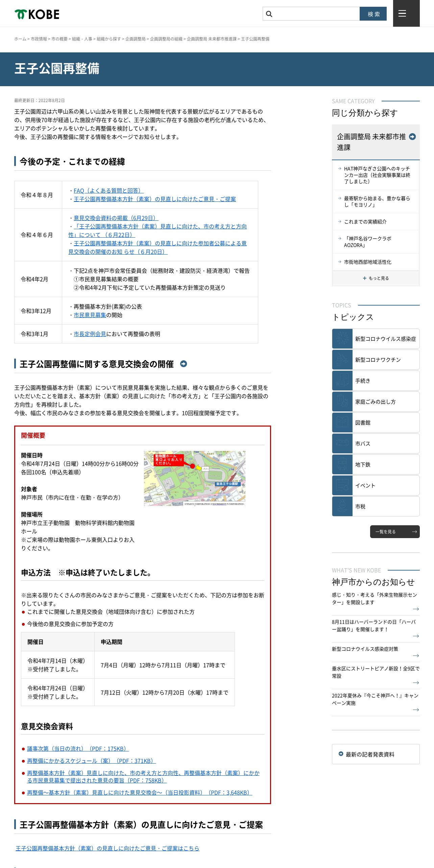434x868 pixels.
Task: Click arrow icon beside 意見交換会の開催 heading
Action: tap(184, 364)
